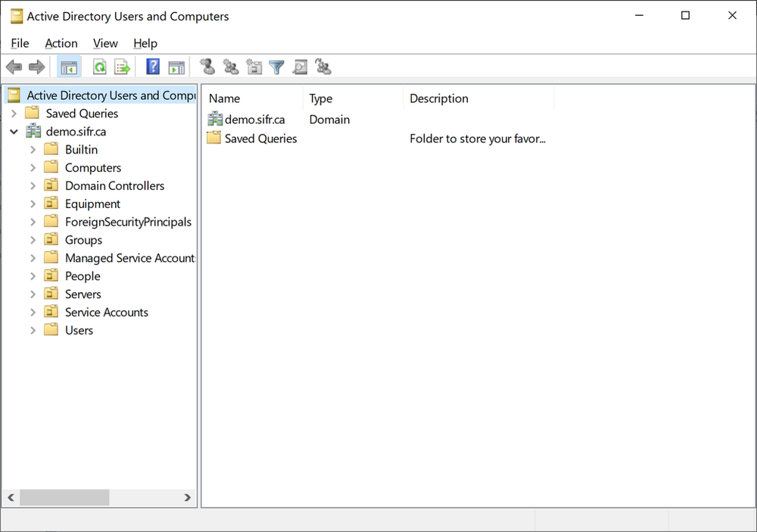Screen dimensions: 757x532
Task: Expand the Builtin container
Action: pyautogui.click(x=33, y=149)
